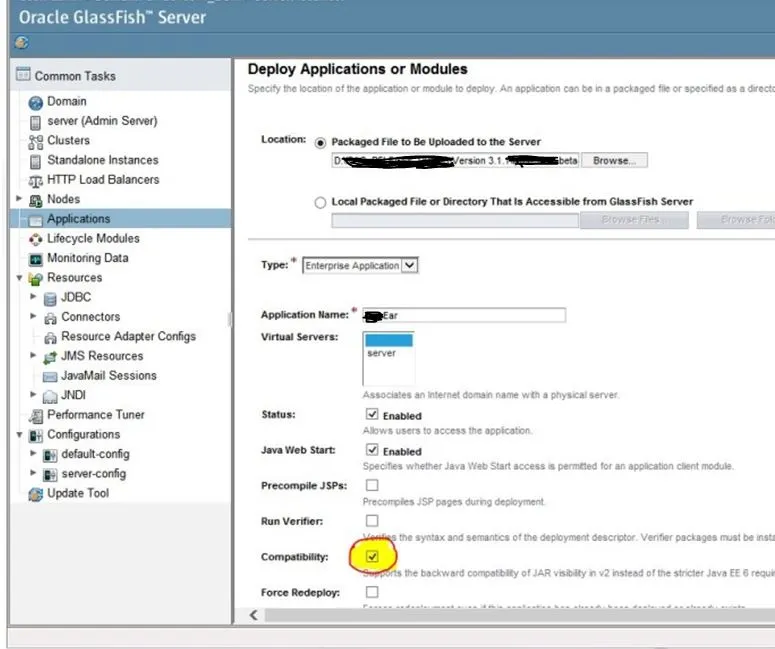Image resolution: width=775 pixels, height=649 pixels.
Task: Click the JDBC database icon
Action: tap(50, 299)
